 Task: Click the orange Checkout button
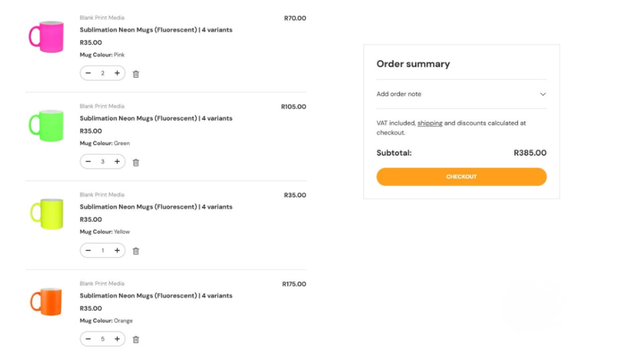pos(461,177)
